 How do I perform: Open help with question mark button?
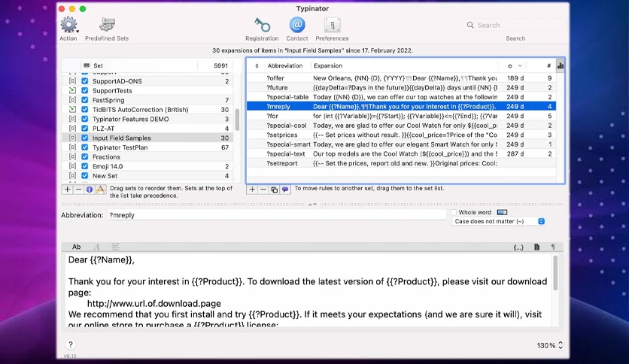click(70, 344)
